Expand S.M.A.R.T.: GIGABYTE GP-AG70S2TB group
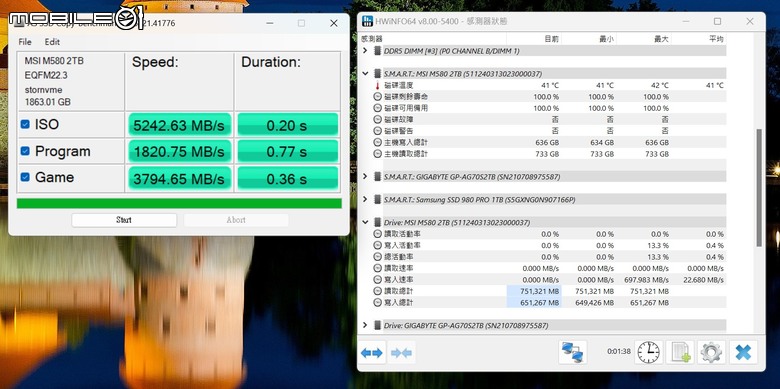This screenshot has height=389, width=780. pyautogui.click(x=365, y=177)
